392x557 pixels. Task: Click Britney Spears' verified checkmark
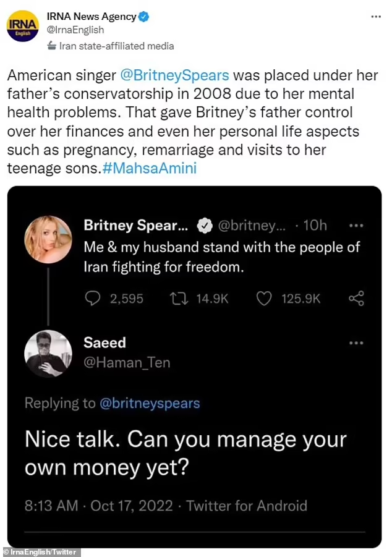tap(204, 225)
